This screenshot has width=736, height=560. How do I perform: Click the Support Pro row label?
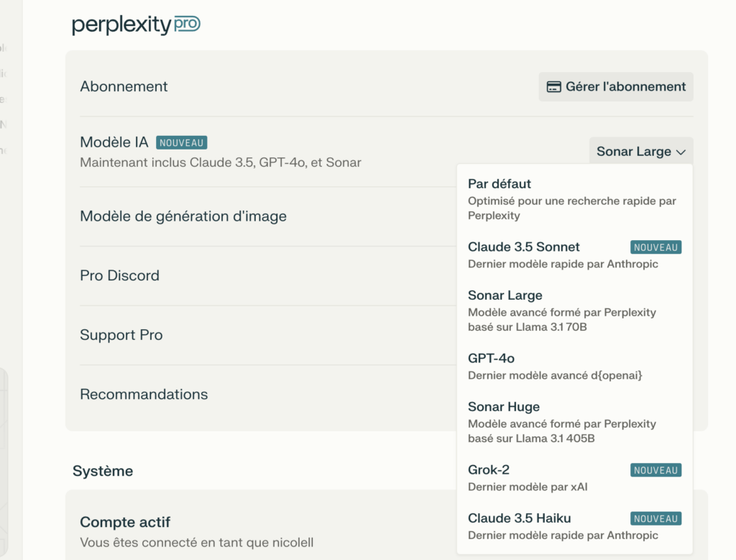point(121,335)
